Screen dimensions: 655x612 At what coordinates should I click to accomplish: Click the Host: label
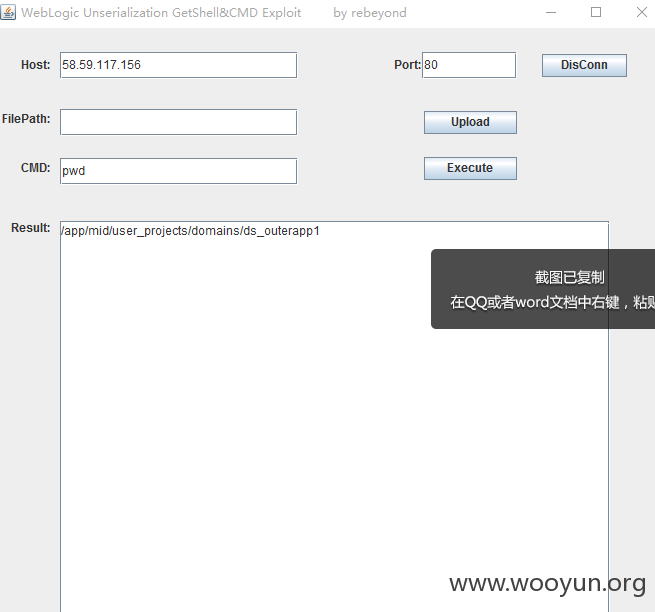tap(36, 65)
